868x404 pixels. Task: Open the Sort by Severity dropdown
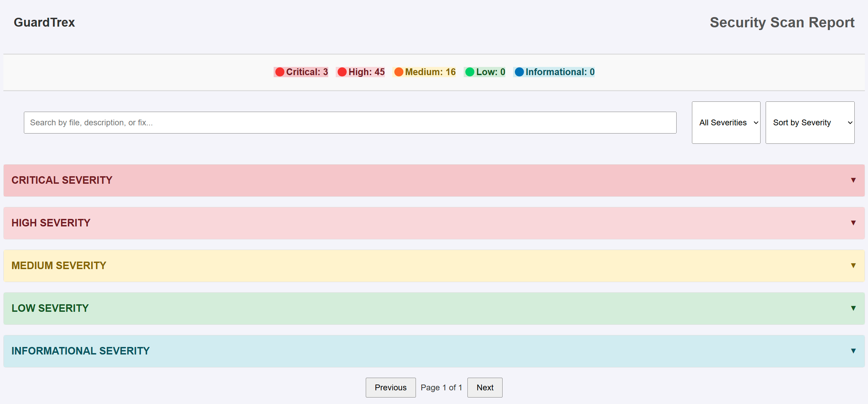810,123
